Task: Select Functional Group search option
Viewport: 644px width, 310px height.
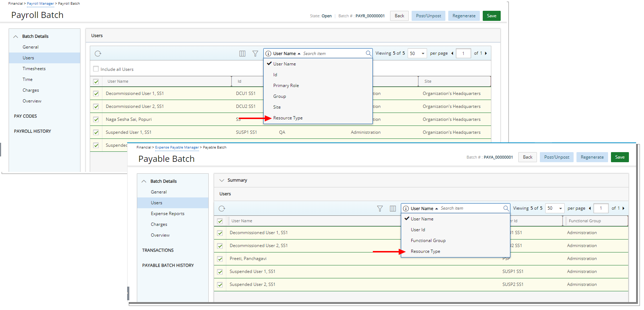Action: coord(428,241)
